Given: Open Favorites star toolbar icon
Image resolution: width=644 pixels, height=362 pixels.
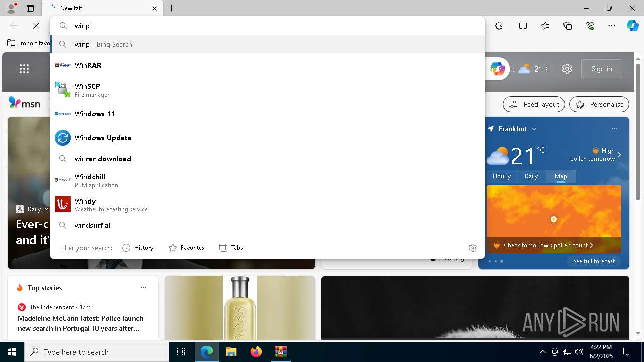Looking at the screenshot, I should pos(545,26).
